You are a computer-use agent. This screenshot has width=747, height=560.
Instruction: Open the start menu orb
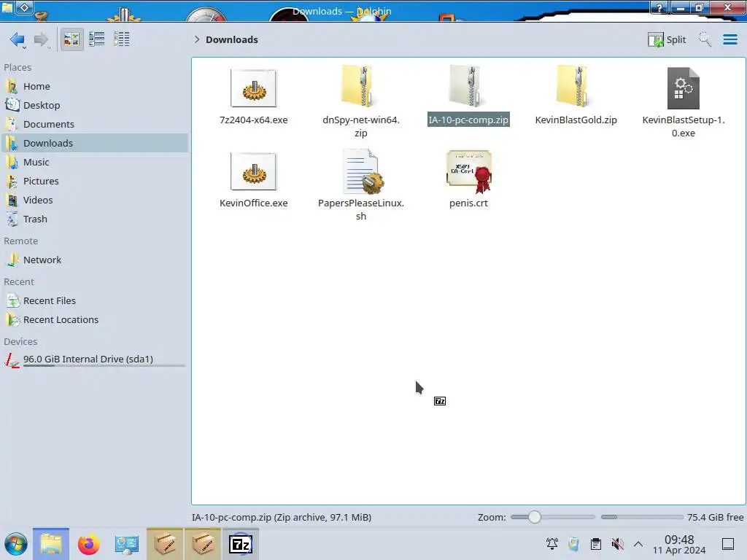pos(16,544)
